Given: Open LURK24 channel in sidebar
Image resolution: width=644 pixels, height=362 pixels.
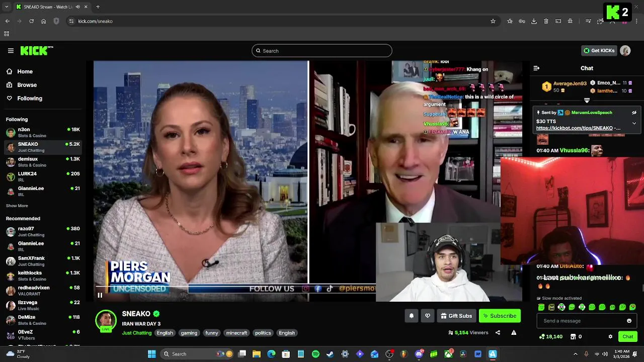Looking at the screenshot, I should 43,176.
